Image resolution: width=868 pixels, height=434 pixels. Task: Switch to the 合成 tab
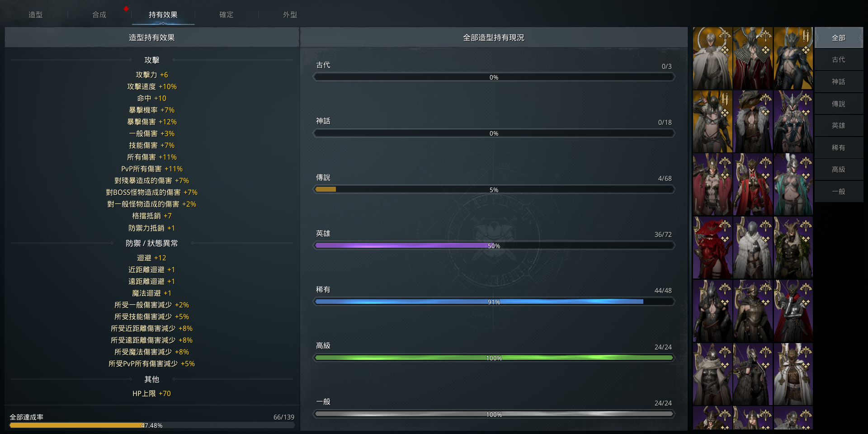click(99, 14)
